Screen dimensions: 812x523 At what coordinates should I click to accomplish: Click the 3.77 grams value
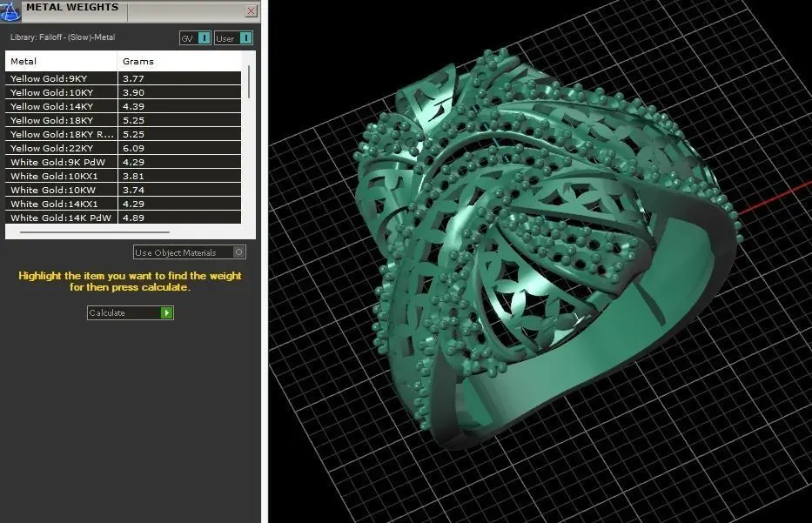(133, 78)
